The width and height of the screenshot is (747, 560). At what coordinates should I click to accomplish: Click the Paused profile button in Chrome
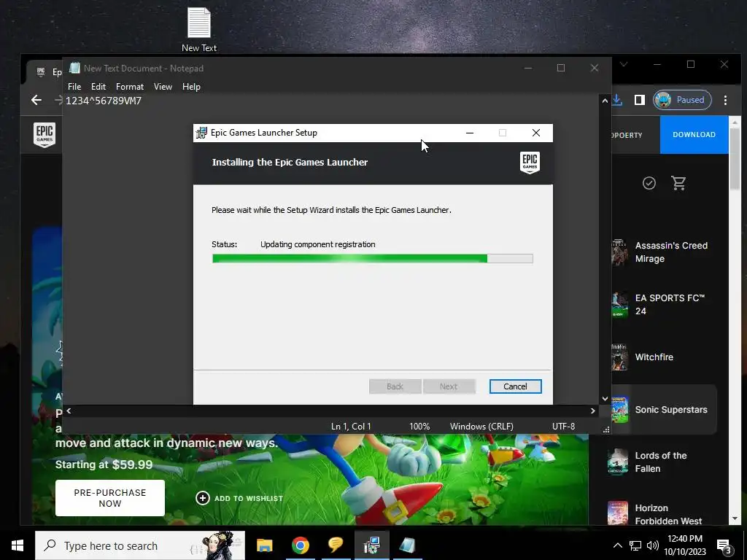coord(682,100)
